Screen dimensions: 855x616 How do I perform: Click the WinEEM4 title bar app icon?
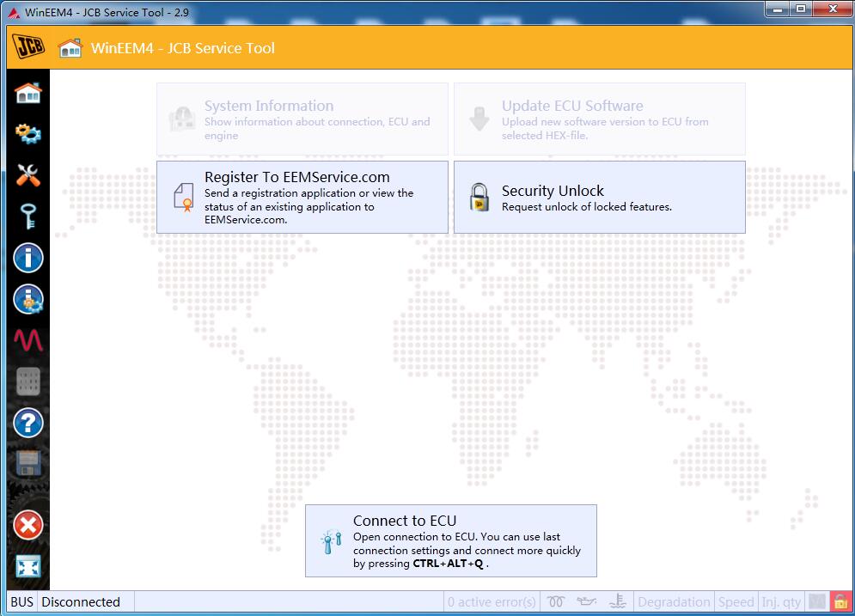(14, 13)
